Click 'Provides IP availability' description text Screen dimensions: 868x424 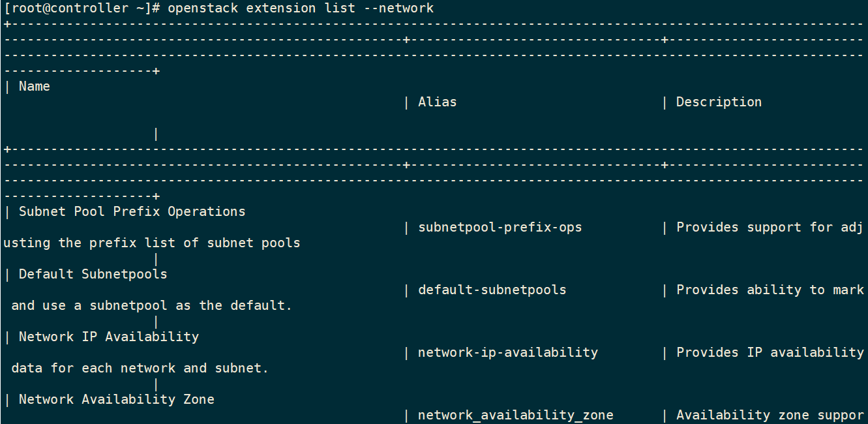click(x=770, y=352)
